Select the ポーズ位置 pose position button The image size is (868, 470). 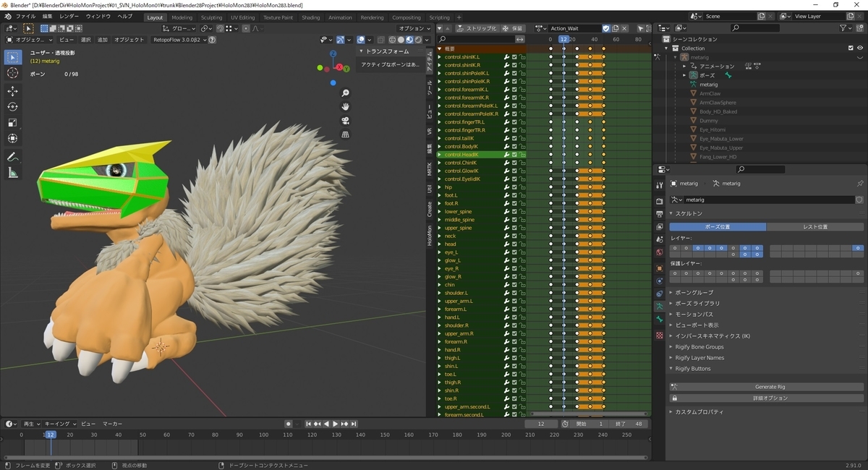pos(718,227)
